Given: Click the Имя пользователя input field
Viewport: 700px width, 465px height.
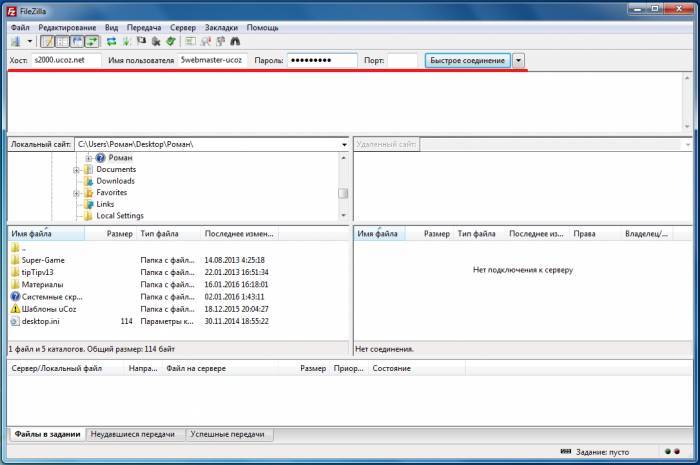Looking at the screenshot, I should point(212,60).
